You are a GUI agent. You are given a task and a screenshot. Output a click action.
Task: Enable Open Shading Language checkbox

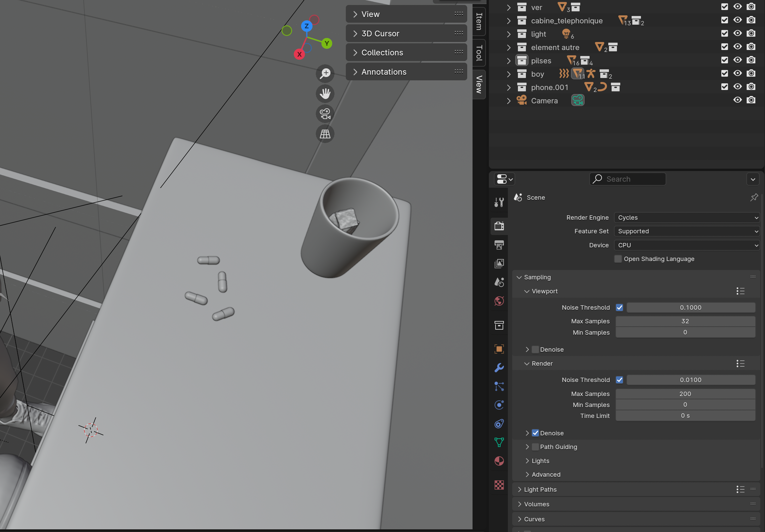(x=618, y=259)
